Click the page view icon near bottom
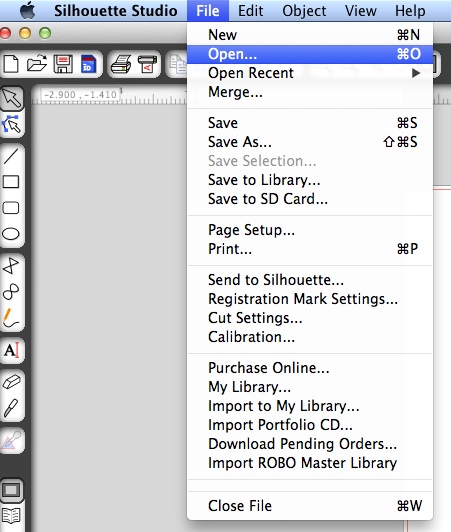The height and width of the screenshot is (532, 451). [12, 490]
